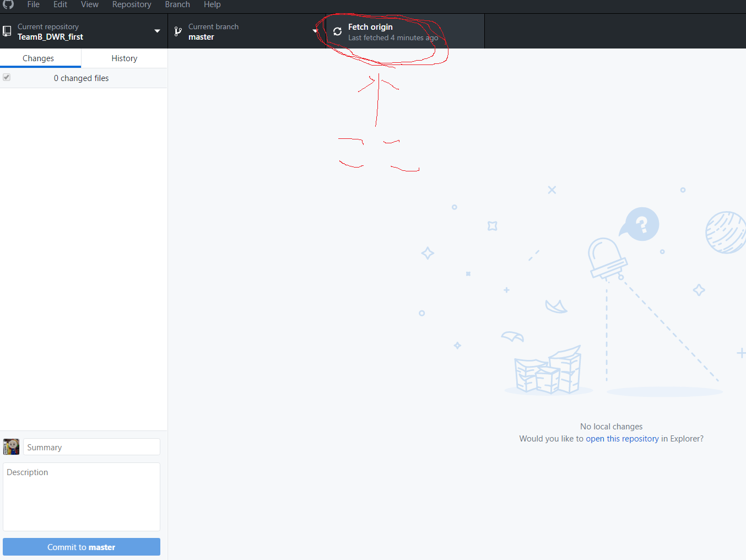Open the File menu
The image size is (746, 560).
click(x=34, y=4)
